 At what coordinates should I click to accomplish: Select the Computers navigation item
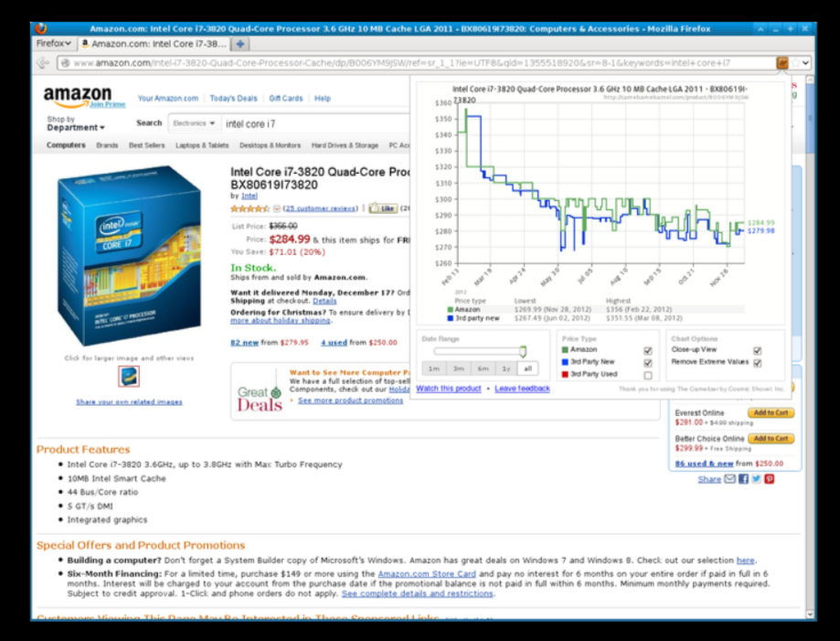[x=66, y=145]
